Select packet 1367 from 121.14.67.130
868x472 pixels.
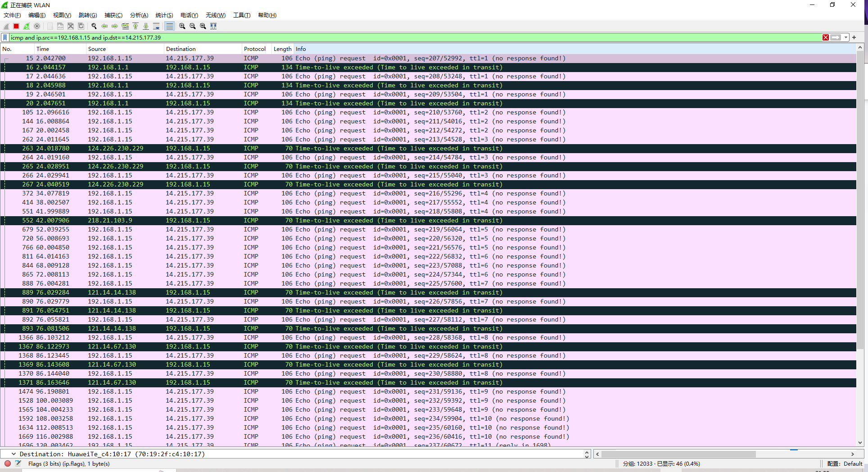tap(428, 346)
